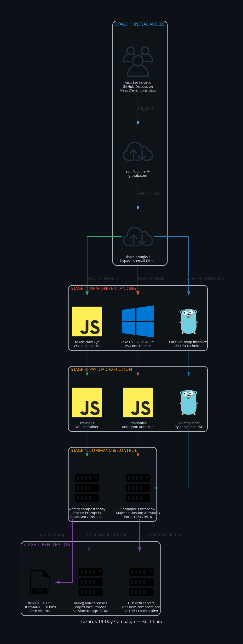
Task: Click the 'Lazarus 19-Day Campaign — Kill Chain' title
Action: [121, 621]
